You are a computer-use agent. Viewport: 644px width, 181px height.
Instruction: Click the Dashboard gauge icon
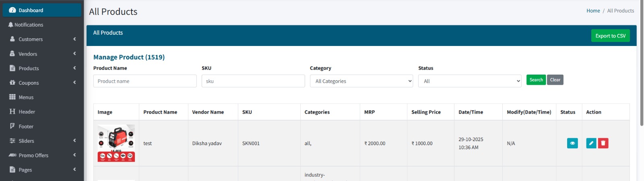click(12, 10)
